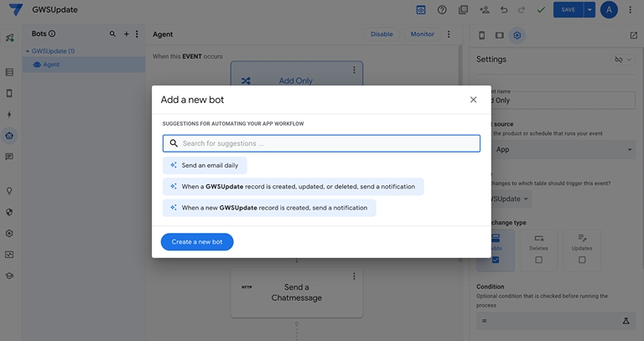Enable the Deletes data change checkbox

[x=538, y=260]
